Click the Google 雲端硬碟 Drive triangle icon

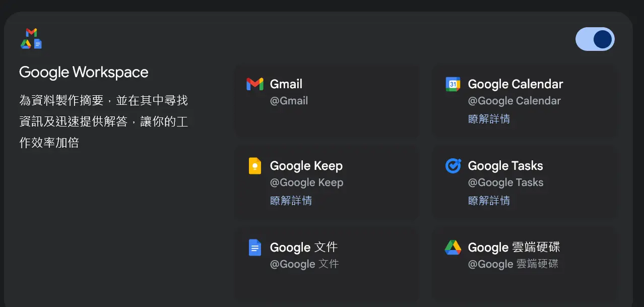point(453,248)
